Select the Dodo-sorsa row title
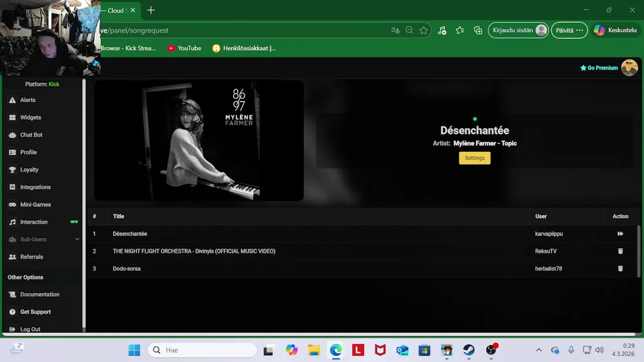Screen dimensions: 644x362 [x=127, y=268]
